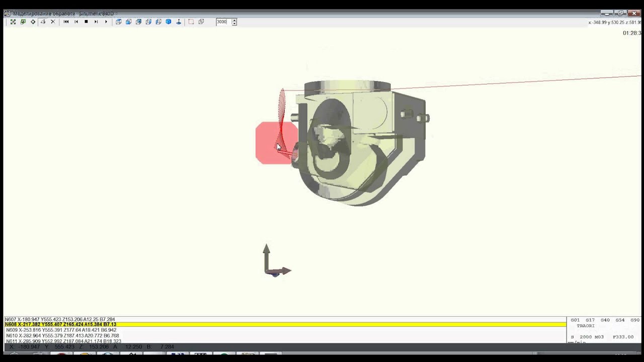
Task: Select the fourth cube view icon
Action: pos(148,22)
